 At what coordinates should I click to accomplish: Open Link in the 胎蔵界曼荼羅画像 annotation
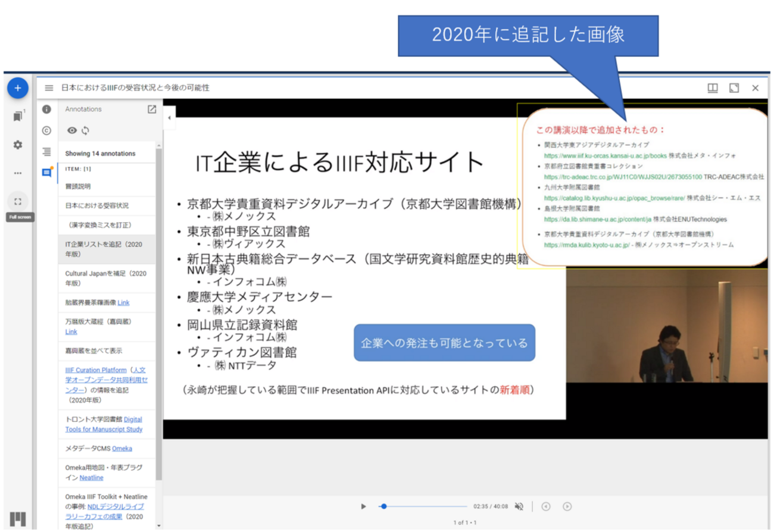point(123,303)
